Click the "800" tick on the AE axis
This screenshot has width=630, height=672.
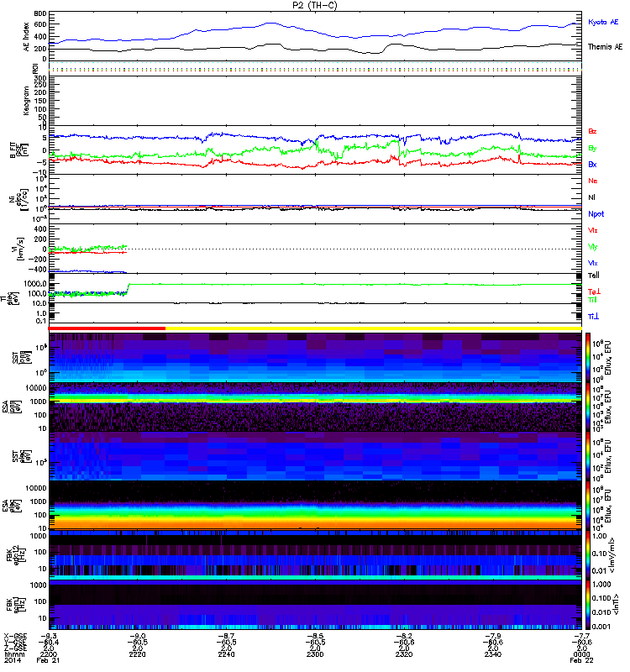[40, 13]
